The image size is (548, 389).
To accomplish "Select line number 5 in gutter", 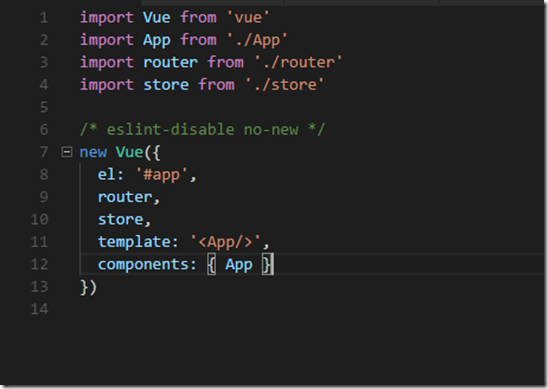I will pyautogui.click(x=44, y=107).
